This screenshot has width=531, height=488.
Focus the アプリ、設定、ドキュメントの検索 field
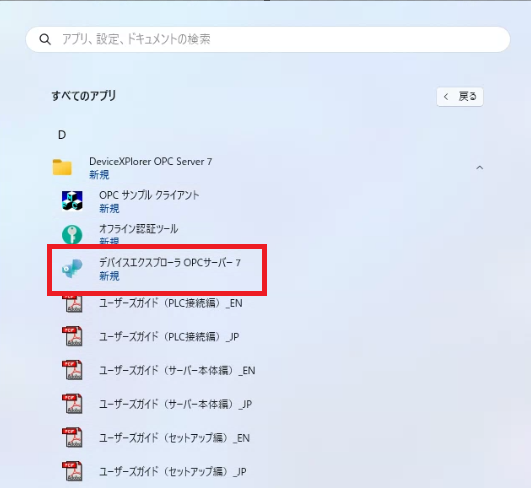(268, 39)
